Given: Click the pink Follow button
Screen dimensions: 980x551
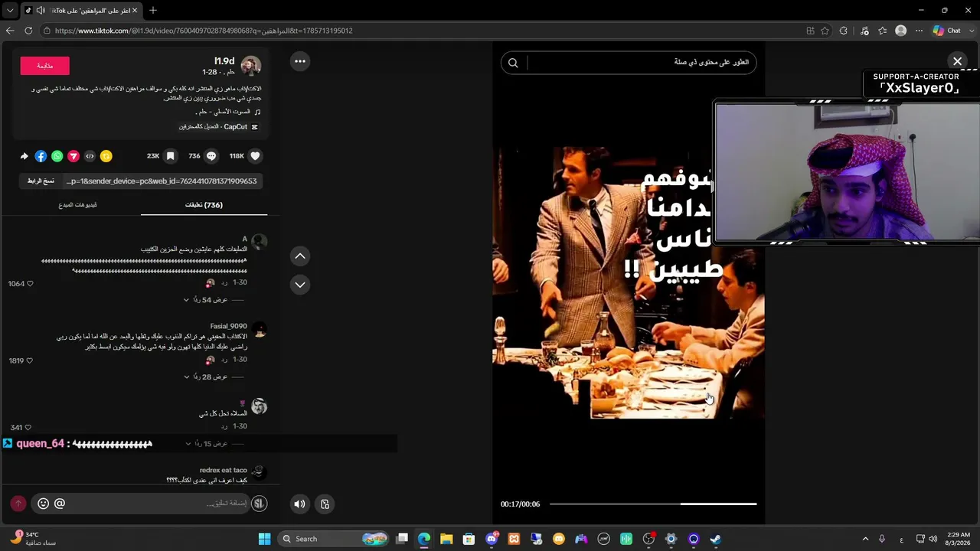Looking at the screenshot, I should tap(45, 66).
